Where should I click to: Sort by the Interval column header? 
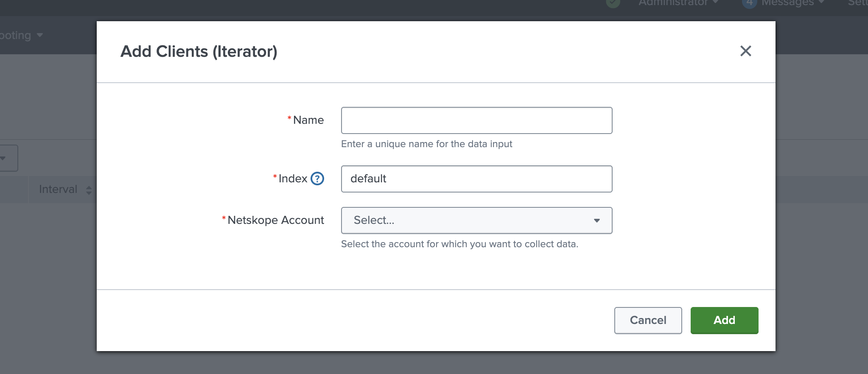pyautogui.click(x=65, y=189)
